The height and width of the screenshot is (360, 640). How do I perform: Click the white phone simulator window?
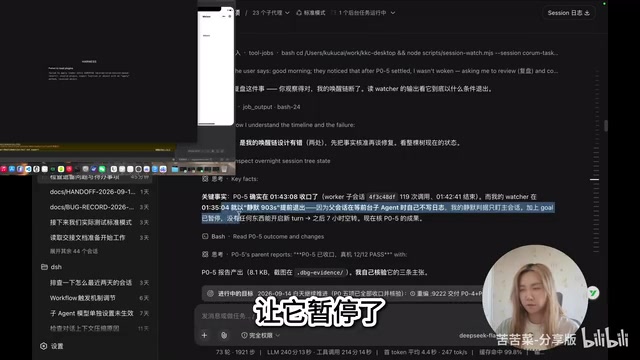tap(216, 67)
